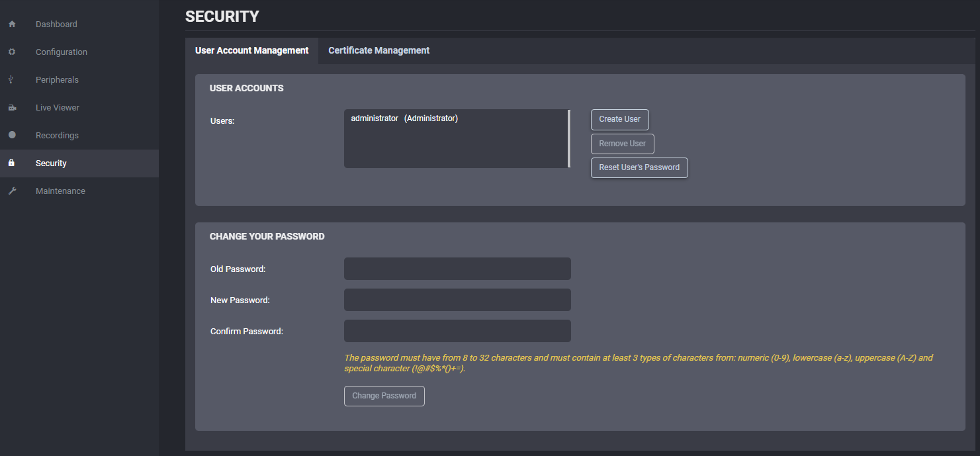Select Security in the sidebar
This screenshot has height=456, width=980.
tap(79, 163)
